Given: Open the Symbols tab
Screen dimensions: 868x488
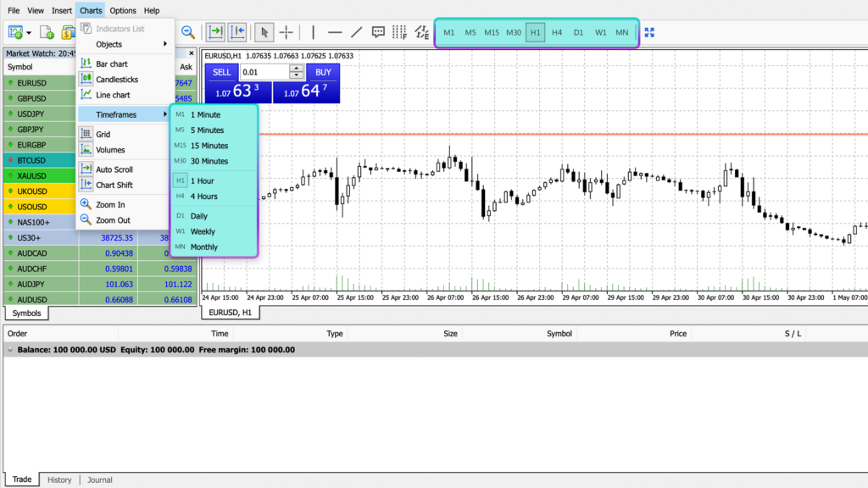Looking at the screenshot, I should [x=26, y=313].
